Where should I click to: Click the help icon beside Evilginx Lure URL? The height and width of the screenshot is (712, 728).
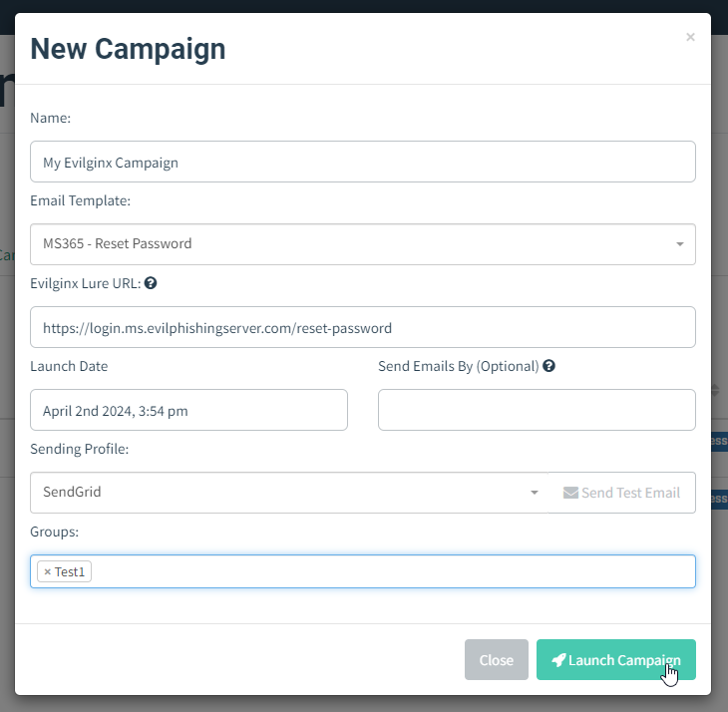(151, 283)
